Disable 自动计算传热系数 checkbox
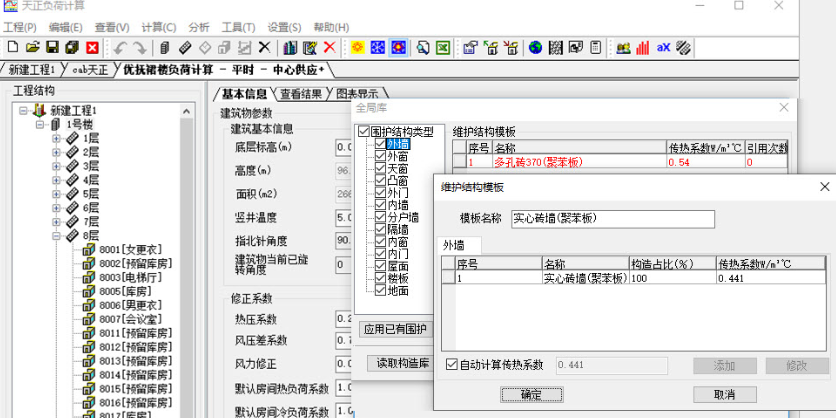The image size is (836, 418). click(x=452, y=365)
